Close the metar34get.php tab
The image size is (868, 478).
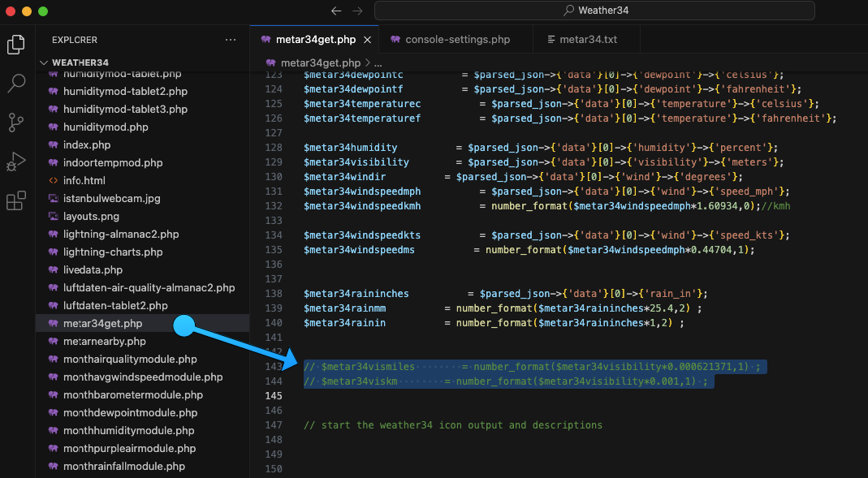tap(367, 40)
